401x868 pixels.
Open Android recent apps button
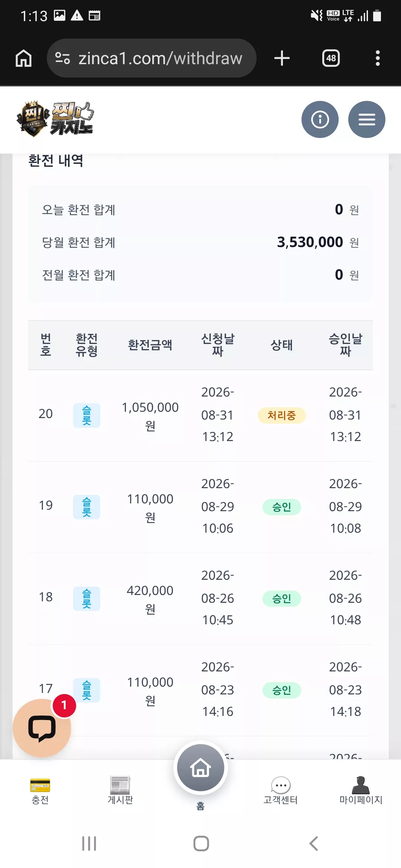[89, 844]
